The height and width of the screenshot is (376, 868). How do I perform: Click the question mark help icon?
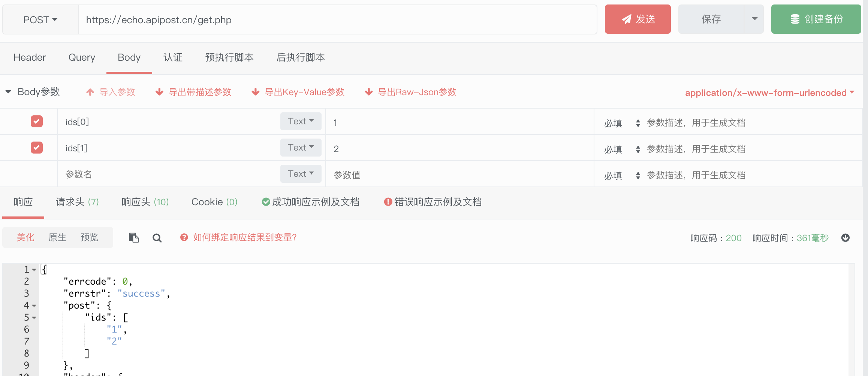pos(184,237)
